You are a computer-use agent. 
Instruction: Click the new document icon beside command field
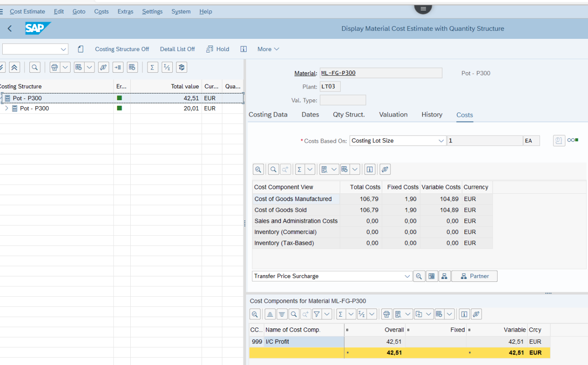tap(81, 49)
